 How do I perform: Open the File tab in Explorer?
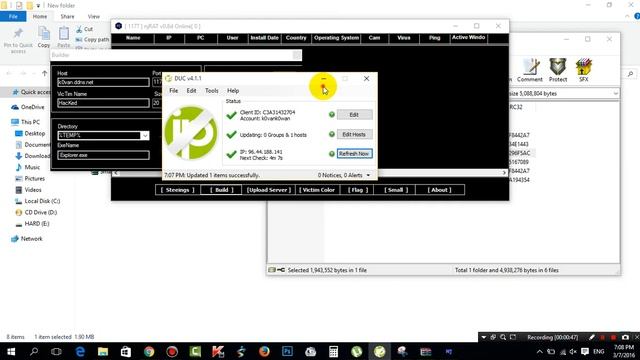tap(13, 17)
